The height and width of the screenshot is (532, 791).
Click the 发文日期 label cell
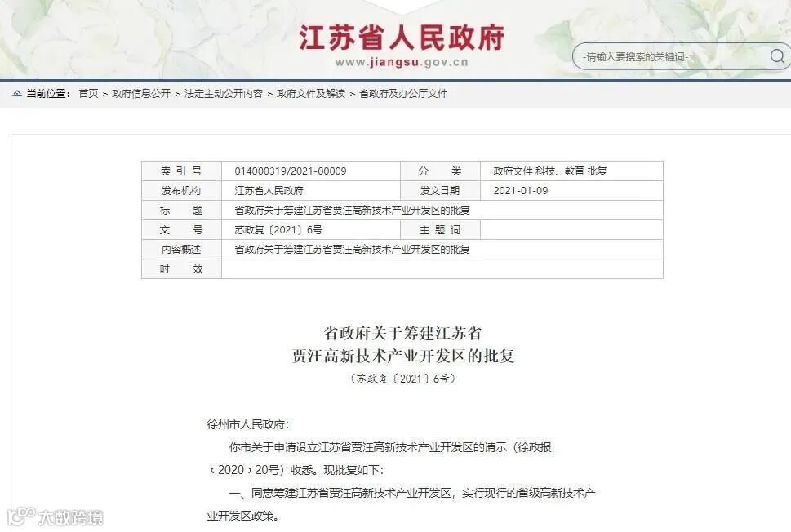pos(441,191)
